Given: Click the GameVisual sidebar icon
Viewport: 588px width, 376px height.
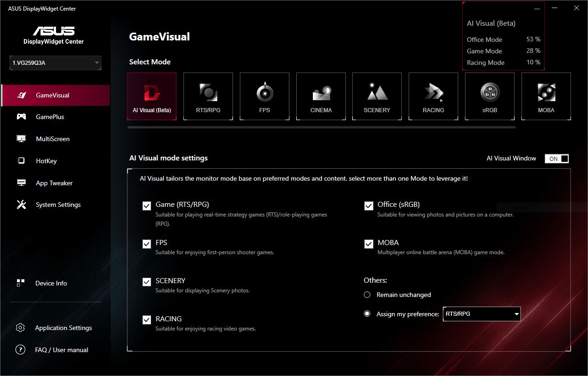Looking at the screenshot, I should tap(21, 95).
